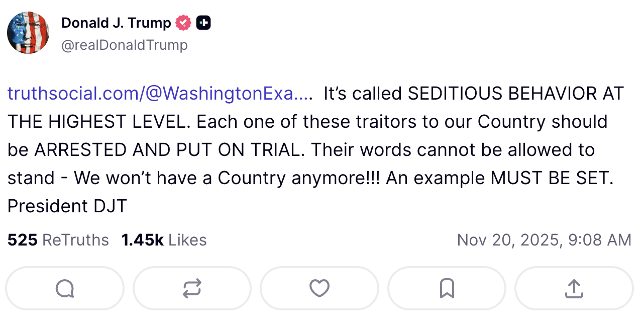Screen dimensions: 644x325
Task: Select the ReTruth repost icon
Action: tap(192, 288)
